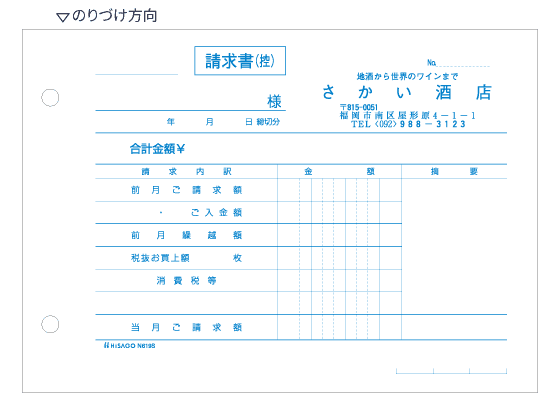
Task: Click the 月 date label
Action: 210,122
